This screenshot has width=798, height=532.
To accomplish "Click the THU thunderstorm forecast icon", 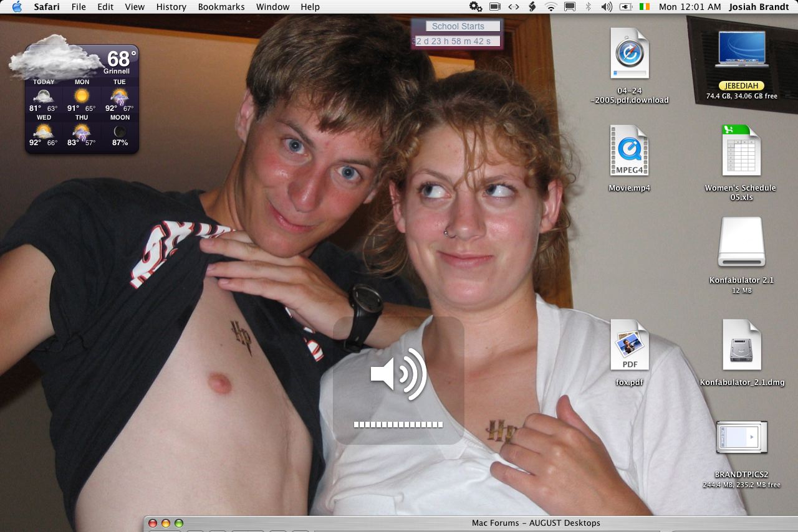I will coord(82,131).
